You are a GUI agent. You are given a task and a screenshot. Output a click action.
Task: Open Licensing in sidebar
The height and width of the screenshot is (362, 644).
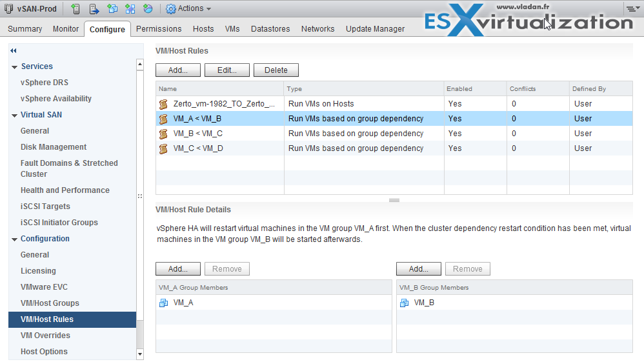[x=38, y=271]
